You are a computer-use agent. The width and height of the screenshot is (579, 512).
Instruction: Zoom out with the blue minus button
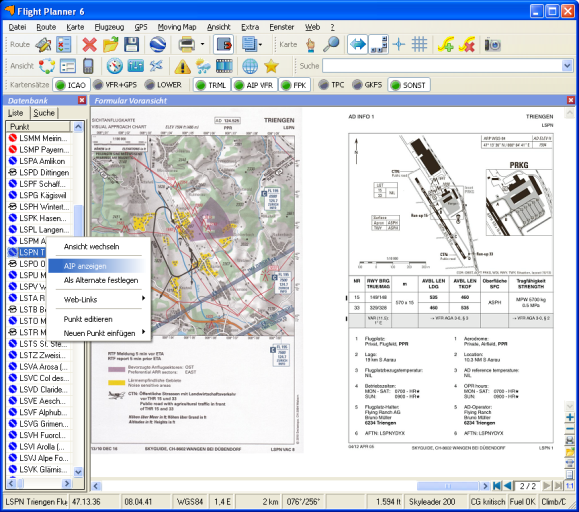click(570, 429)
